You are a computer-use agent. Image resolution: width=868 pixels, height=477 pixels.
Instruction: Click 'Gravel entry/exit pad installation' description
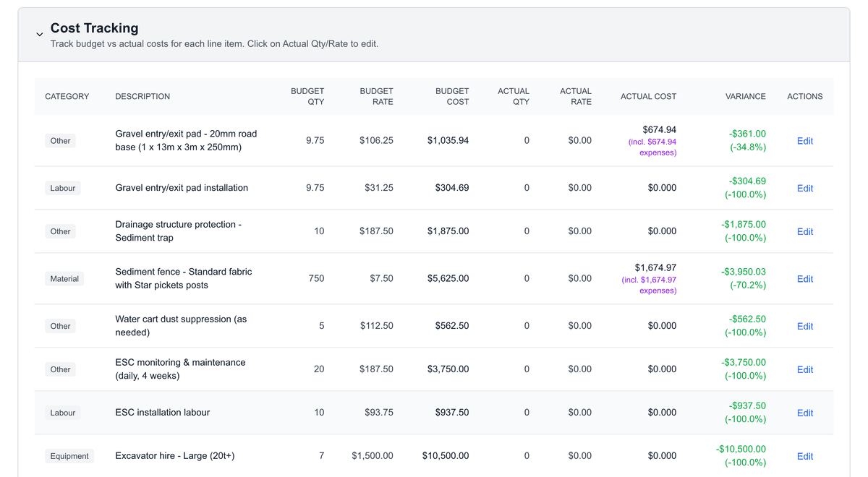coord(182,188)
